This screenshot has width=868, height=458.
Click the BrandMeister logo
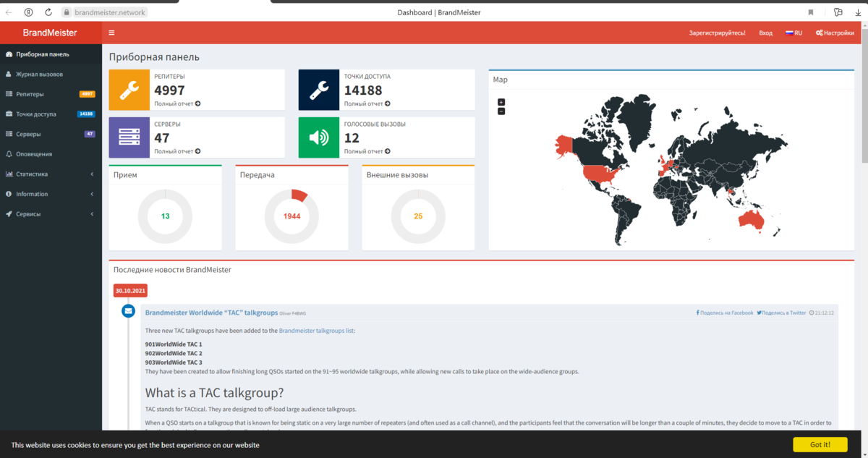coord(50,33)
